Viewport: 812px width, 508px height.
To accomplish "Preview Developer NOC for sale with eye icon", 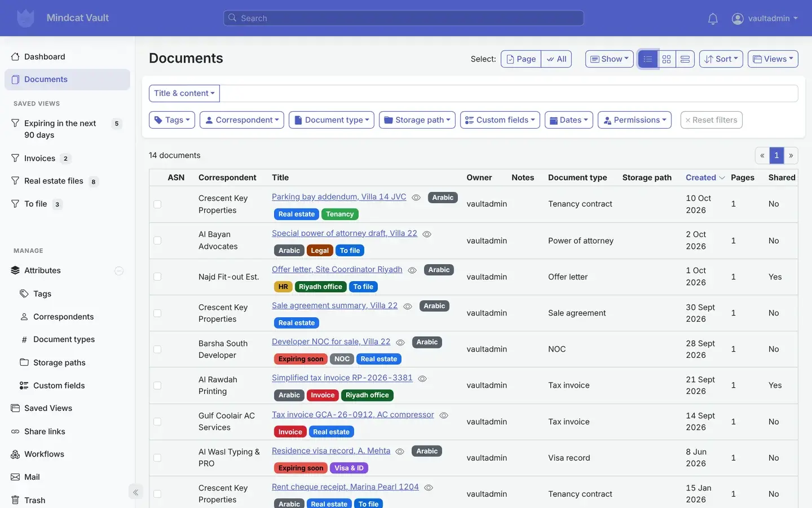I will [400, 343].
